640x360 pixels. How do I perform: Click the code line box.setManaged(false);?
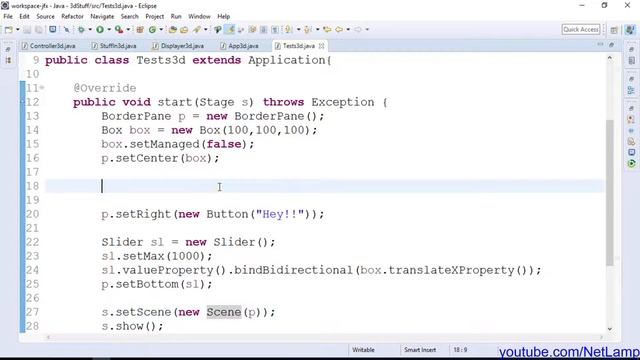click(178, 144)
